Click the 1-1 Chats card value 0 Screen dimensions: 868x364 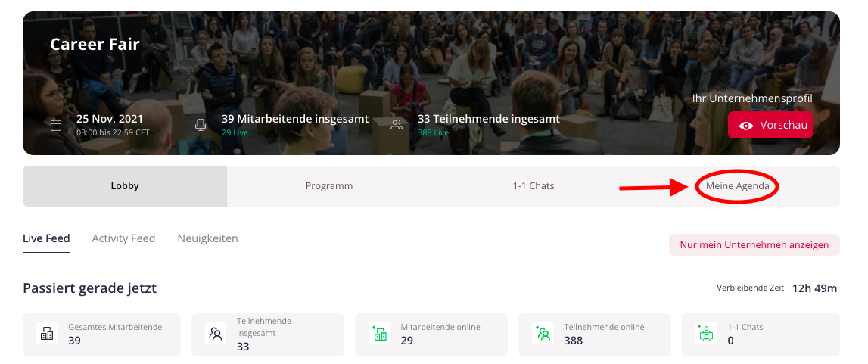731,341
